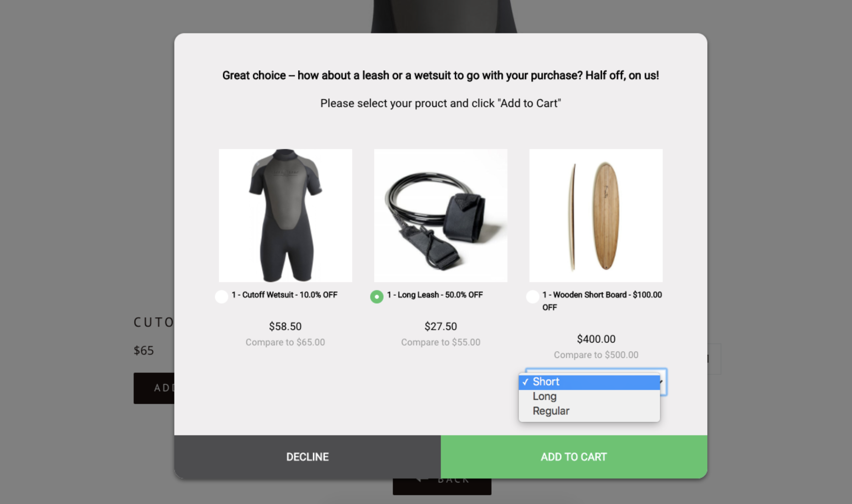Image resolution: width=852 pixels, height=504 pixels.
Task: Open the Cutoff Wetsuit product image
Action: [285, 216]
